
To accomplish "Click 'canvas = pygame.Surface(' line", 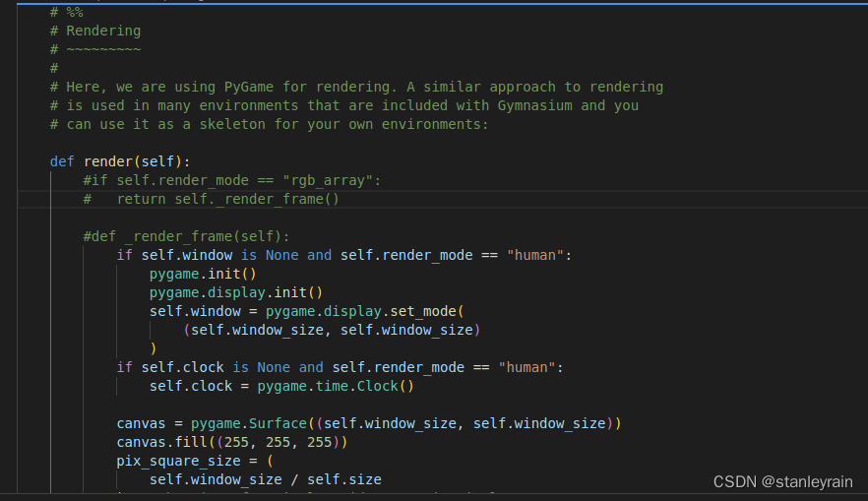I will point(369,423).
